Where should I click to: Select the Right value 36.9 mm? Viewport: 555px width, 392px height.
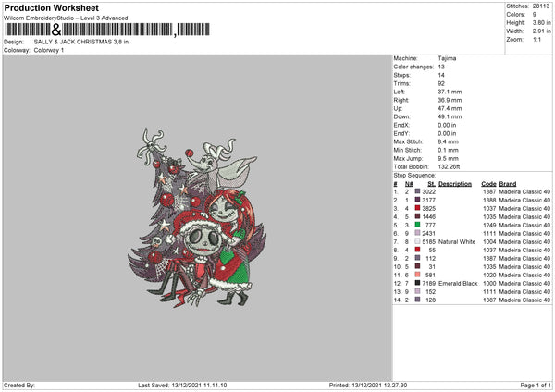point(450,100)
